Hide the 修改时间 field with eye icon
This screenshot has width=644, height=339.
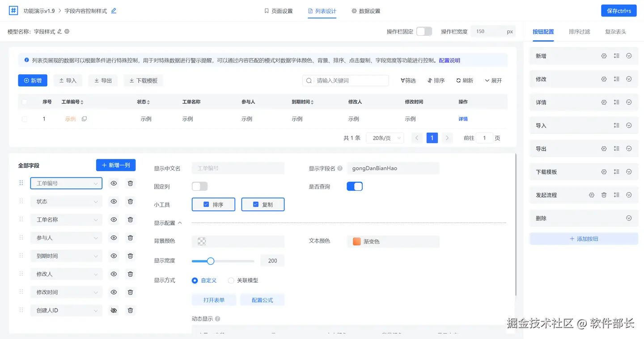click(114, 292)
